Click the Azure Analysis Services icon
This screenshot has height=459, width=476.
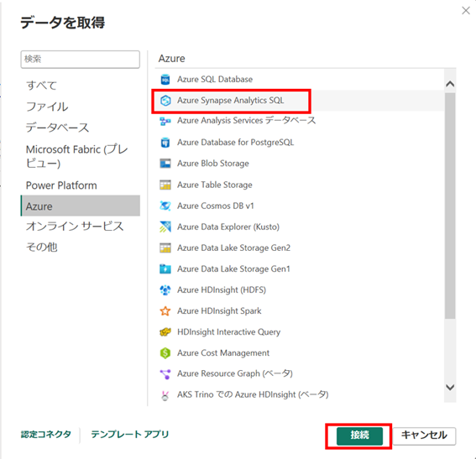[x=165, y=122]
